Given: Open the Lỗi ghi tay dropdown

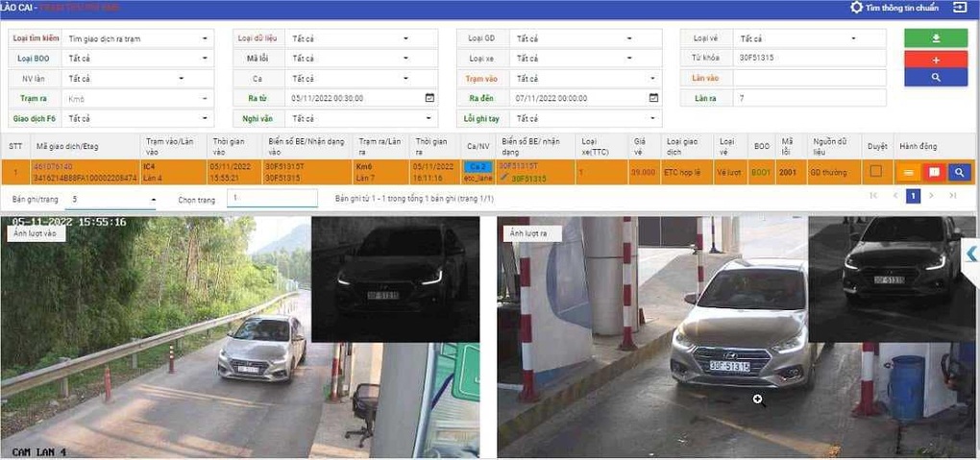Looking at the screenshot, I should pos(586,118).
